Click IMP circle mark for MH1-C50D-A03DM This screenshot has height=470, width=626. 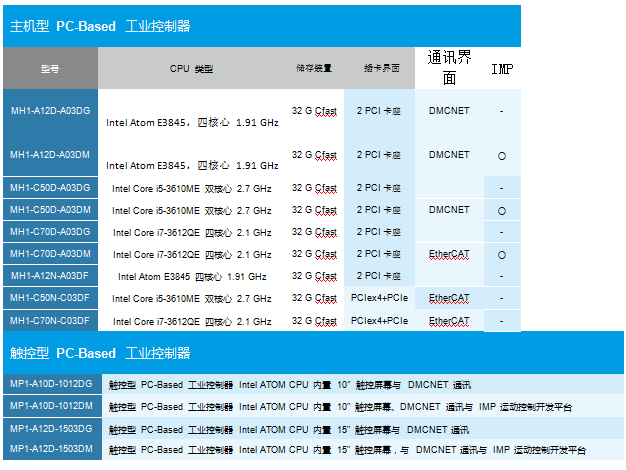[502, 211]
